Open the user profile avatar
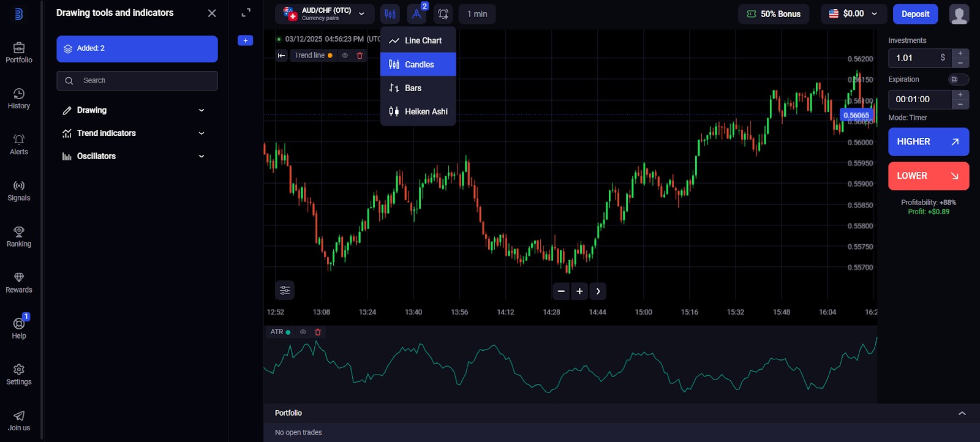 click(959, 13)
